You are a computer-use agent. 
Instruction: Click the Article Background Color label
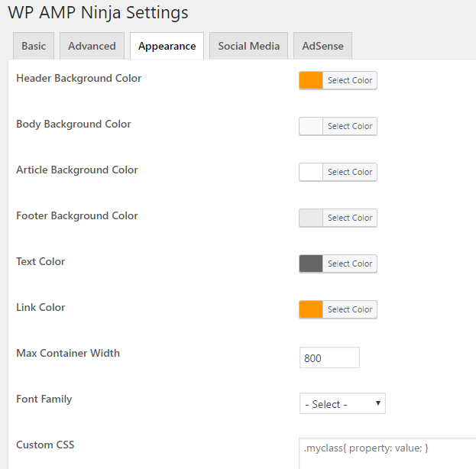click(x=77, y=170)
